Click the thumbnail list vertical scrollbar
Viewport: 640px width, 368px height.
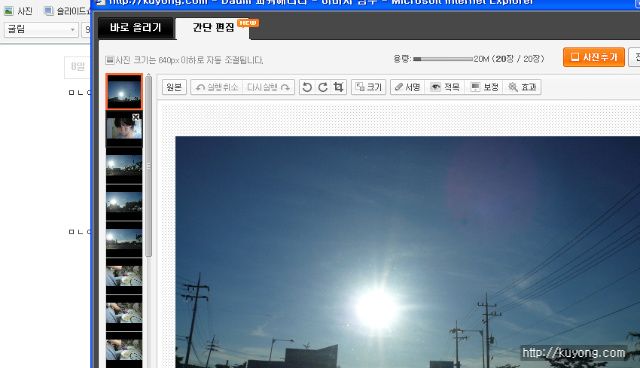pyautogui.click(x=149, y=166)
